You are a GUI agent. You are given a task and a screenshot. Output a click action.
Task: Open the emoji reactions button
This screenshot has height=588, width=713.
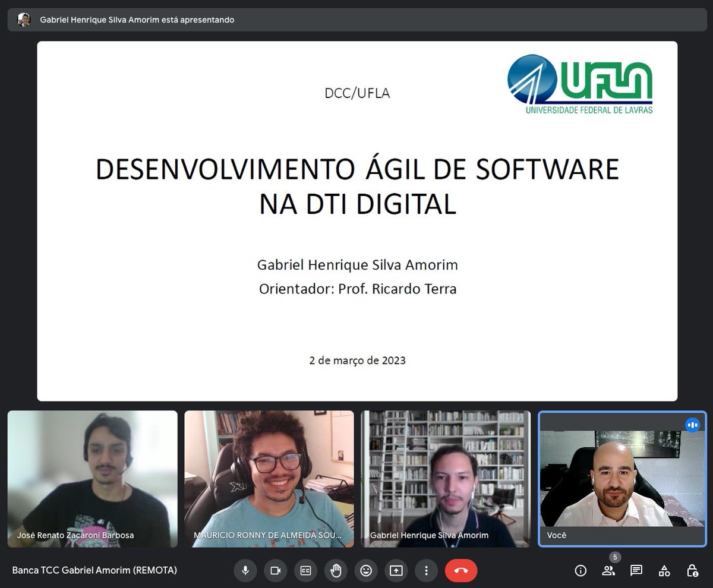coord(366,571)
